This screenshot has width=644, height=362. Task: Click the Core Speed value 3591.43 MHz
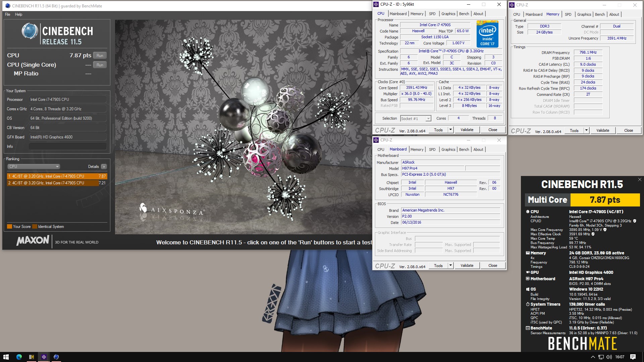(417, 88)
